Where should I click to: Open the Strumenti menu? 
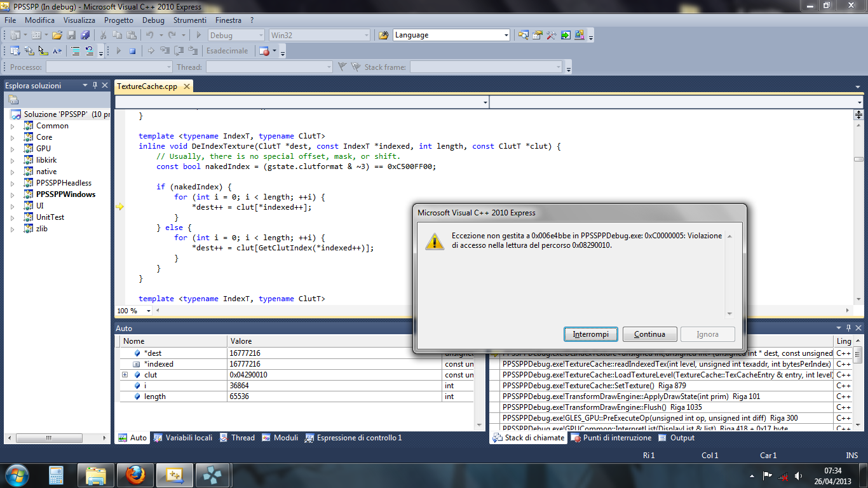click(x=189, y=20)
